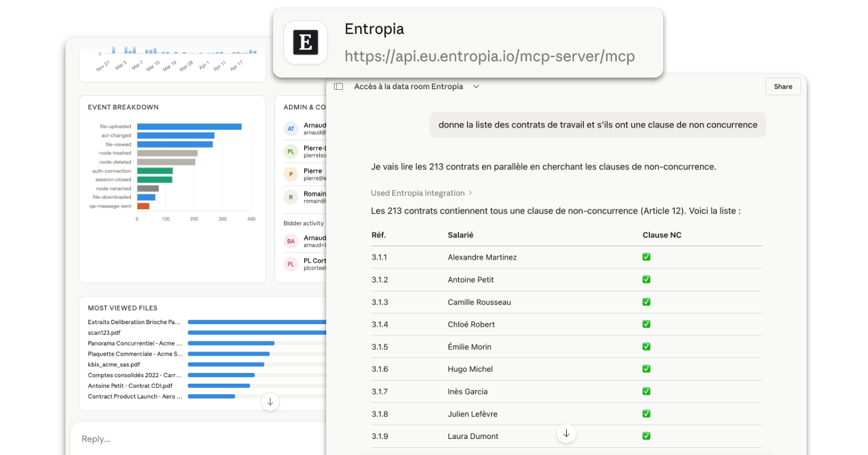Click the acl-changed bar in Event Breakdown

point(176,136)
